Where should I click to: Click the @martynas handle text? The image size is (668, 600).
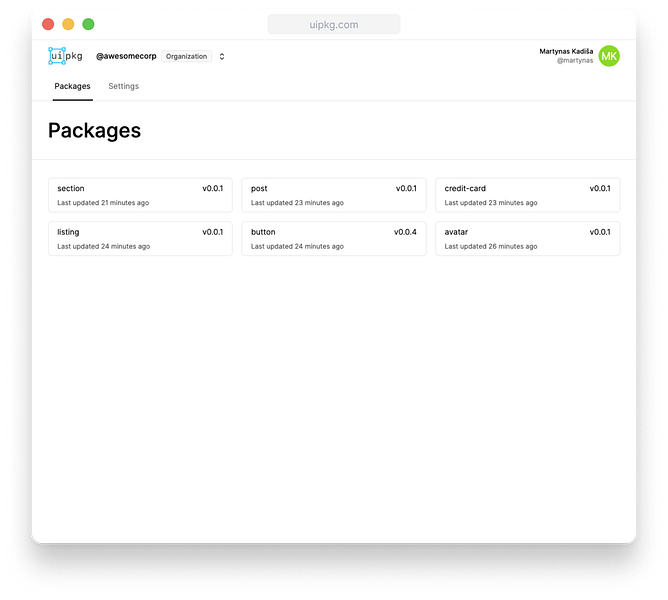tap(575, 61)
